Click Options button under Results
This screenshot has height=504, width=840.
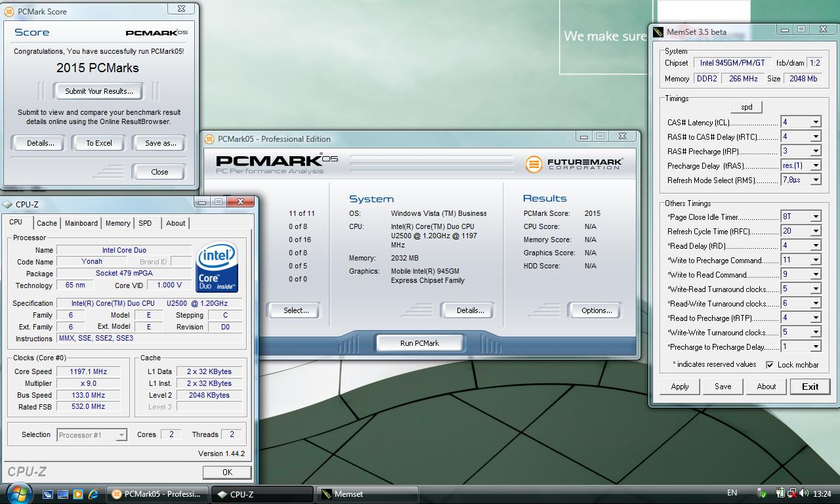[x=596, y=310]
